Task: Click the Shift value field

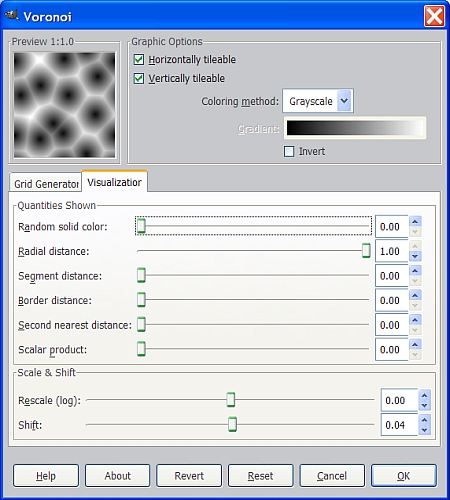Action: (x=399, y=425)
